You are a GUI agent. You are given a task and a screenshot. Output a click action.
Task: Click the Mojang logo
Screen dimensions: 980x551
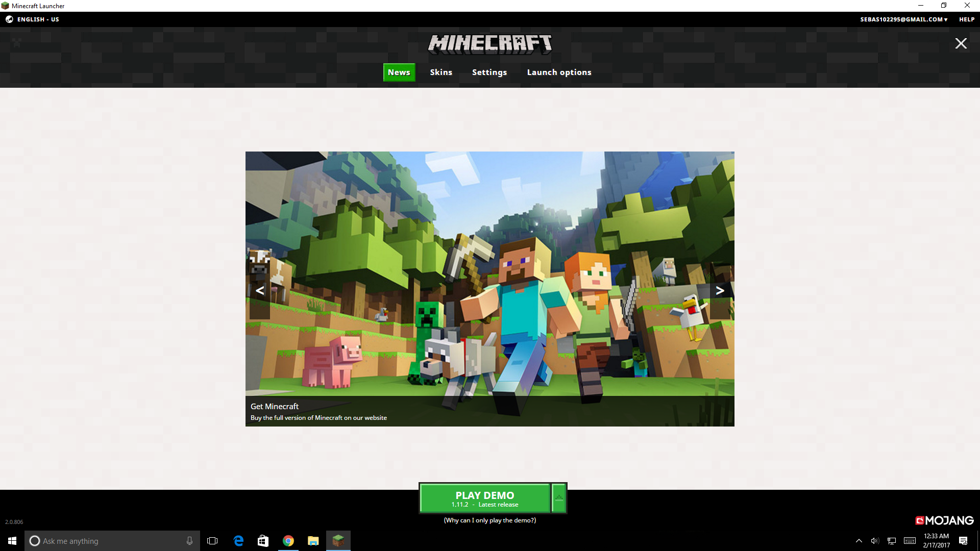tap(944, 520)
